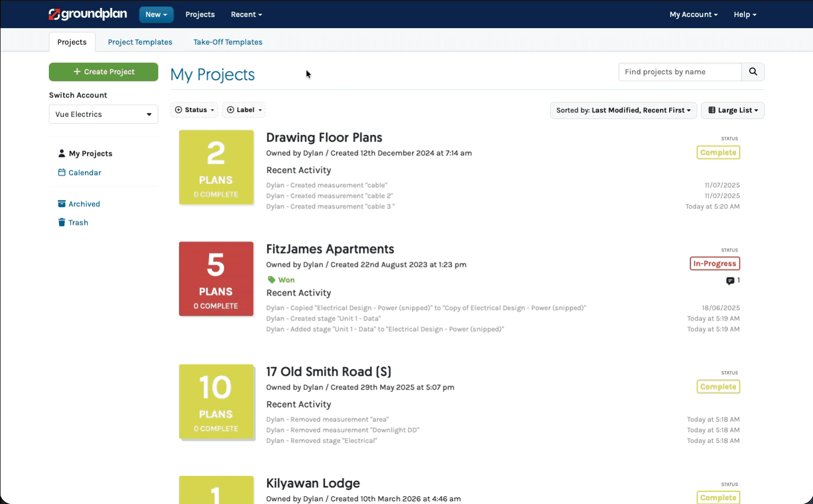Expand the Label filter

[244, 110]
